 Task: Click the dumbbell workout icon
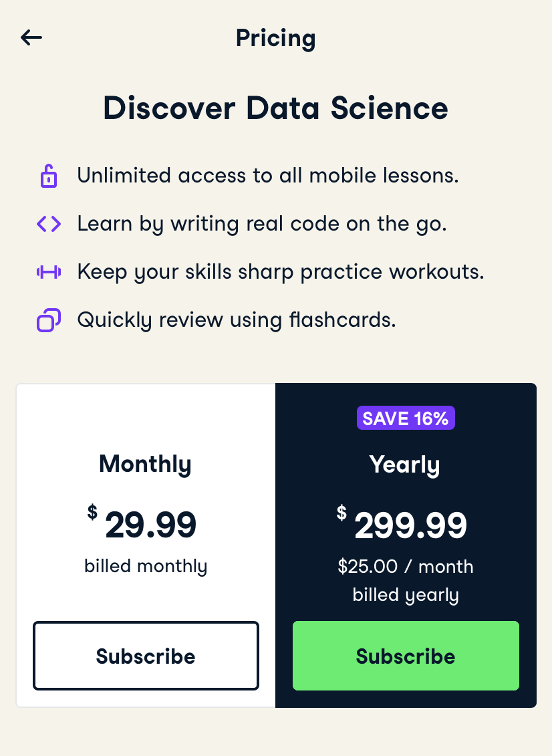(x=48, y=272)
